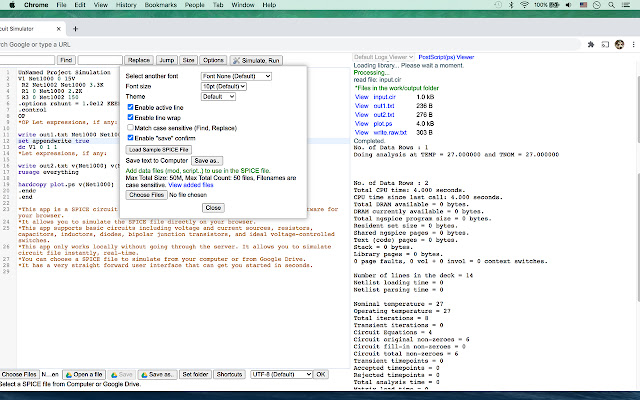This screenshot has height=400, width=640.
Task: Open the Bookmarks menu
Action: pos(160,5)
